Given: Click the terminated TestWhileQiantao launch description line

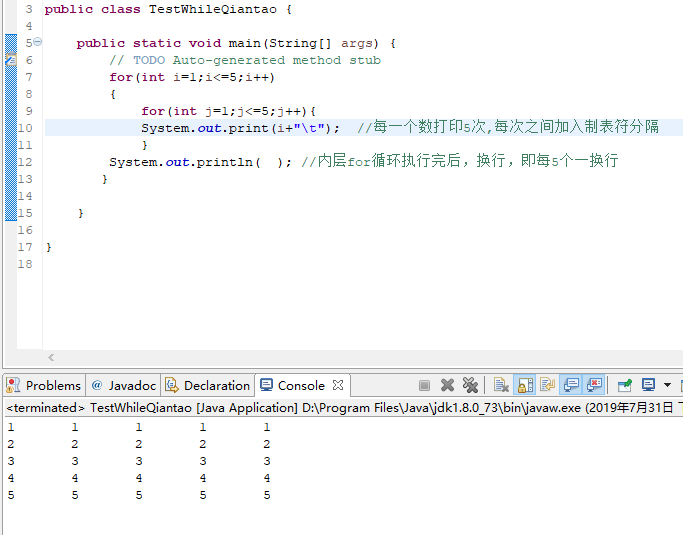Looking at the screenshot, I should tap(342, 408).
